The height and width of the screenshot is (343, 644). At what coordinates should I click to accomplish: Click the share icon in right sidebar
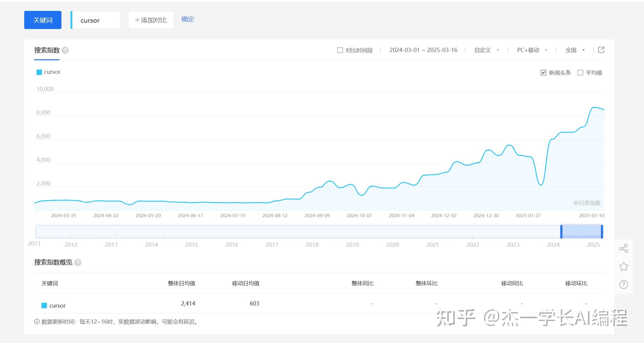623,249
